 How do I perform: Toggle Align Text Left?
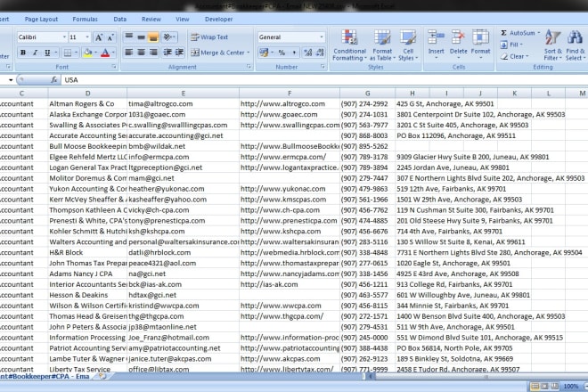129,53
